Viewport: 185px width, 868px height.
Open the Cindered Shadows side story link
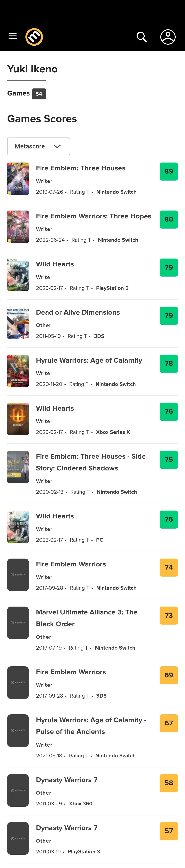click(91, 462)
